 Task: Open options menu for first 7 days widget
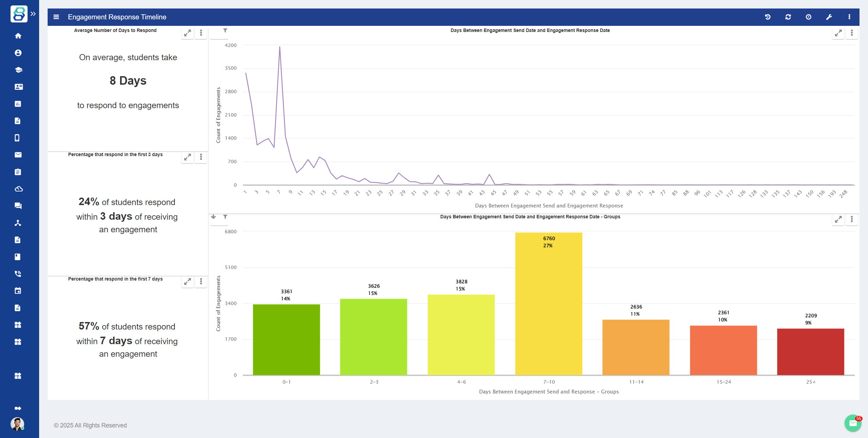point(201,281)
